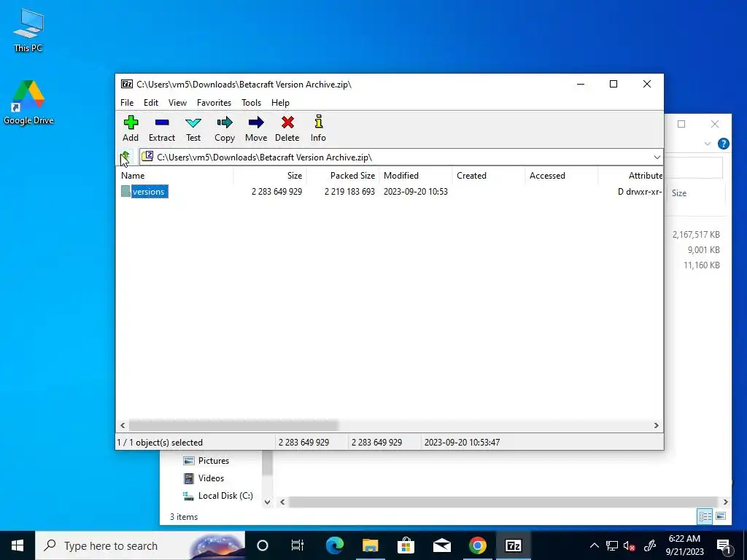Open the This PC desktop icon

click(x=28, y=31)
